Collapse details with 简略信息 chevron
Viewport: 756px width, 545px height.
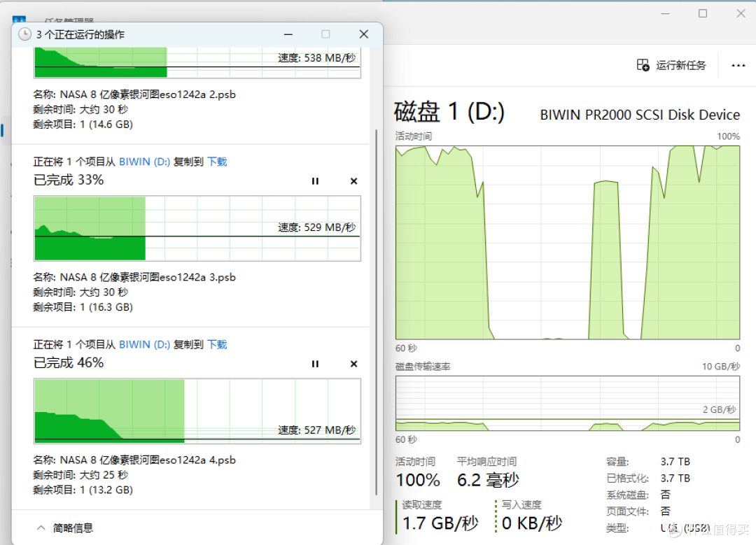41,528
